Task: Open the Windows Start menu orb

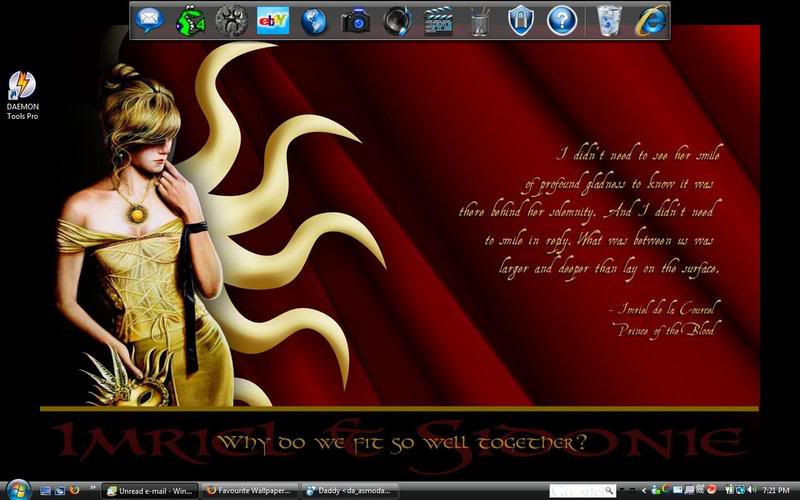Action: pos(18,490)
